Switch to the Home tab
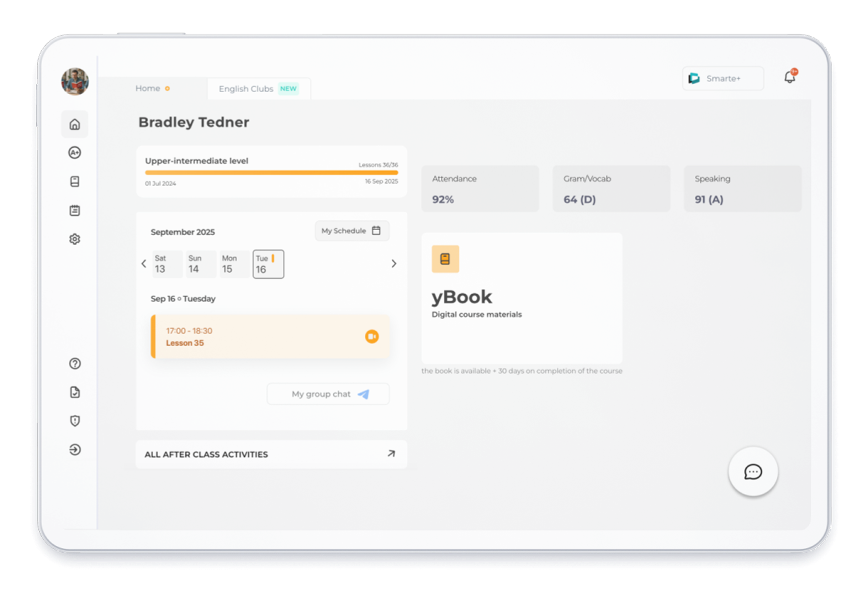Screen dimensions: 868x598 [148, 88]
